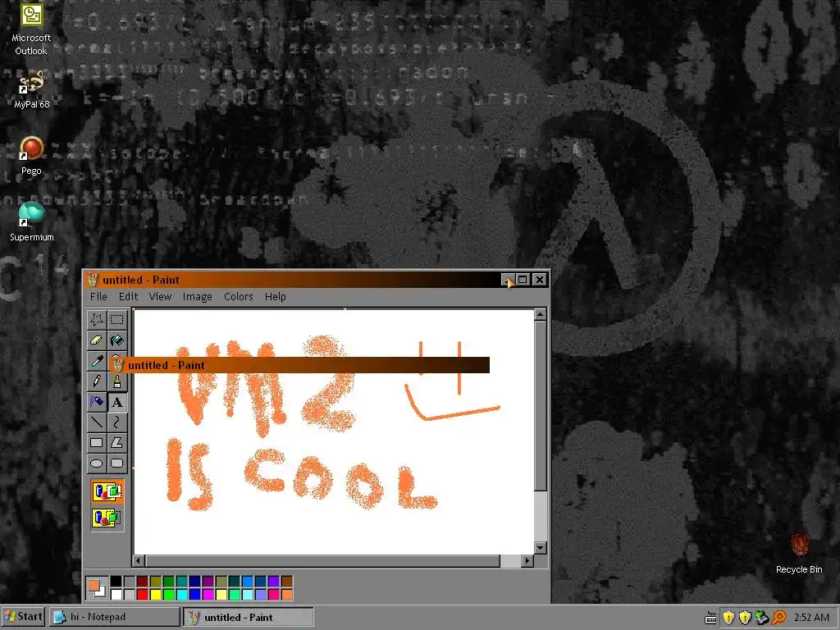Choose the yellow palette swatch
Image resolution: width=840 pixels, height=630 pixels.
click(155, 594)
